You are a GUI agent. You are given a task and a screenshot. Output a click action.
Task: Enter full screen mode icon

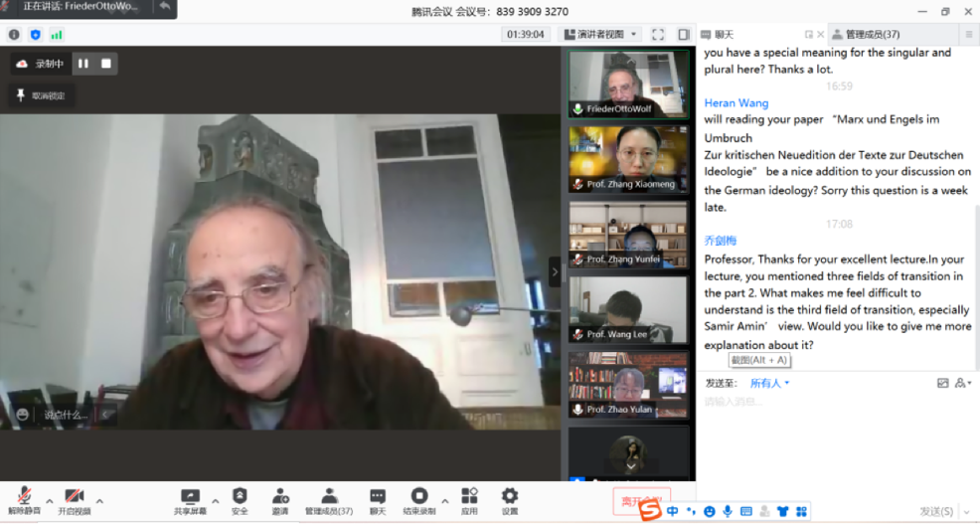(x=658, y=35)
